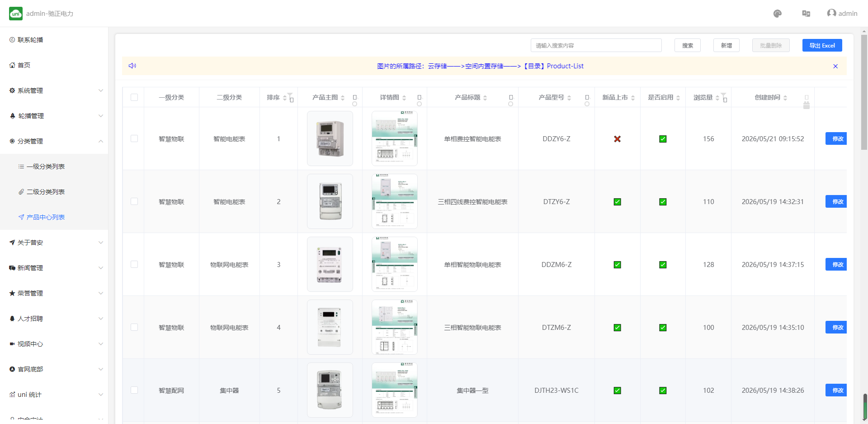868x424 pixels.
Task: Open search icon in 产品型号 header
Action: 587,100
